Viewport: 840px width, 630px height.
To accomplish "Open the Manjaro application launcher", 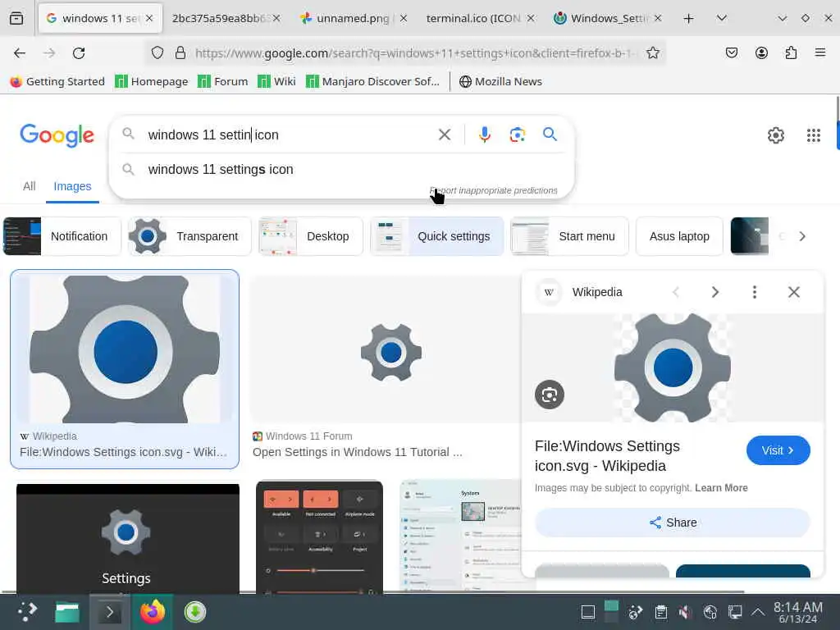I will click(26, 612).
